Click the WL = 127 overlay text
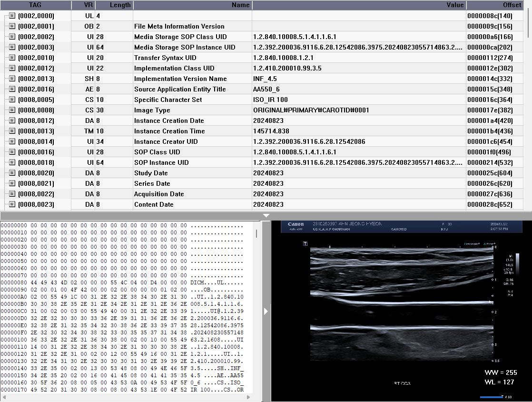Viewport: 532px width, 402px height. click(x=500, y=382)
